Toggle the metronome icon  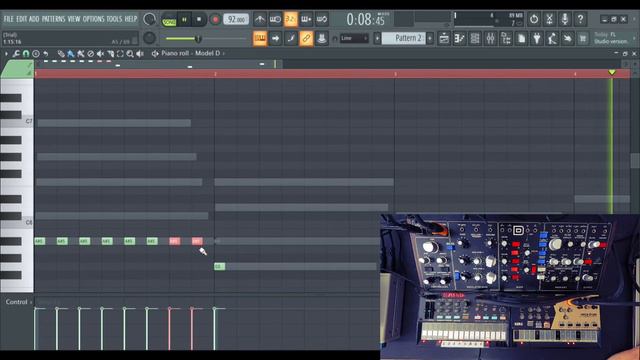coord(260,19)
